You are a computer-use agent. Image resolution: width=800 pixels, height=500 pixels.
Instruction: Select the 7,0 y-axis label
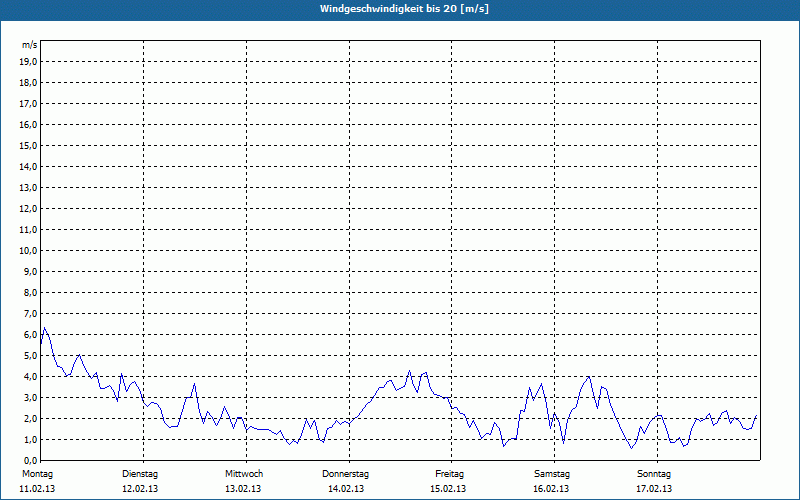coord(31,313)
